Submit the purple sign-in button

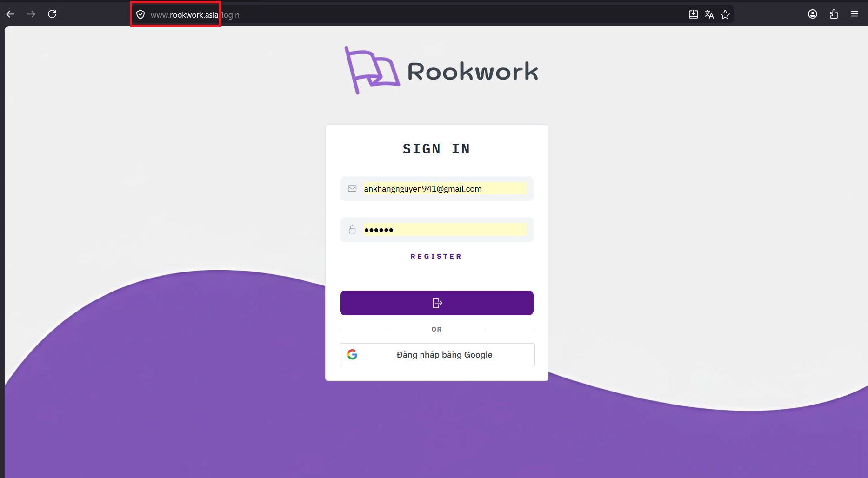click(x=437, y=303)
